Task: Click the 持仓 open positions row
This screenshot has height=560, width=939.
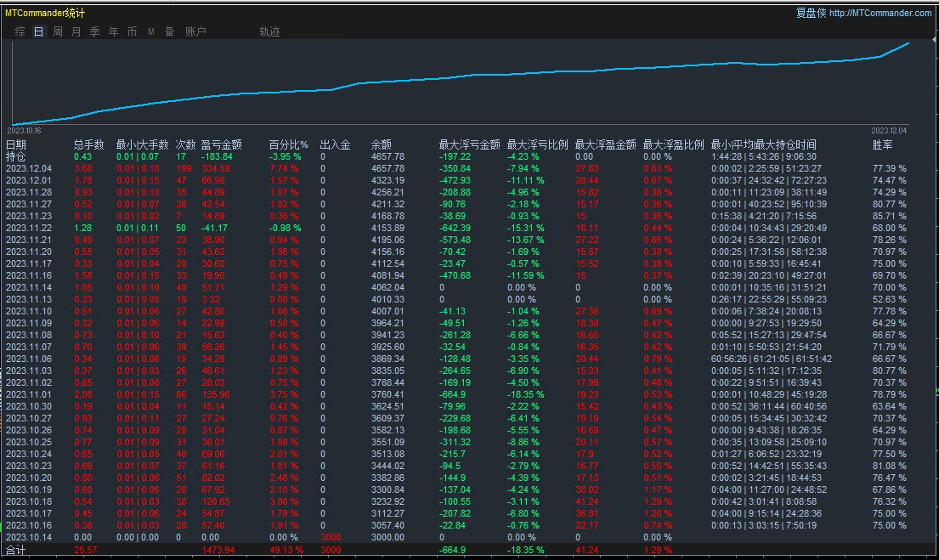Action: coord(16,156)
